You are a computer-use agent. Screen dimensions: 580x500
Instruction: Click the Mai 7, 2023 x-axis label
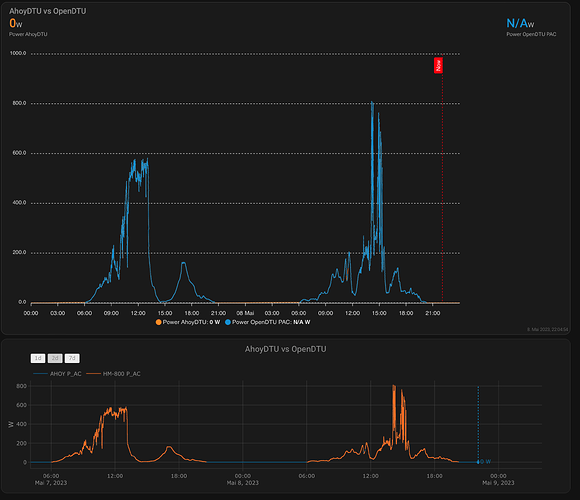[51, 483]
